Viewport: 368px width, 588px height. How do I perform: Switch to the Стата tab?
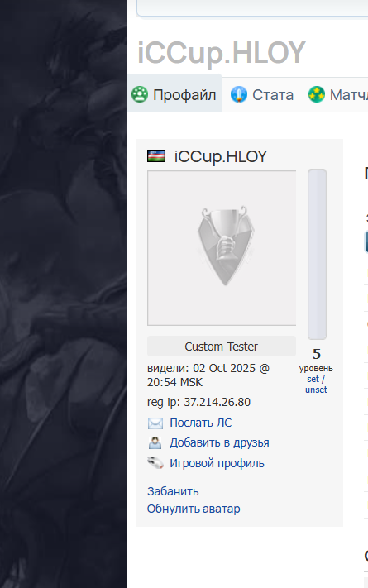pyautogui.click(x=262, y=94)
